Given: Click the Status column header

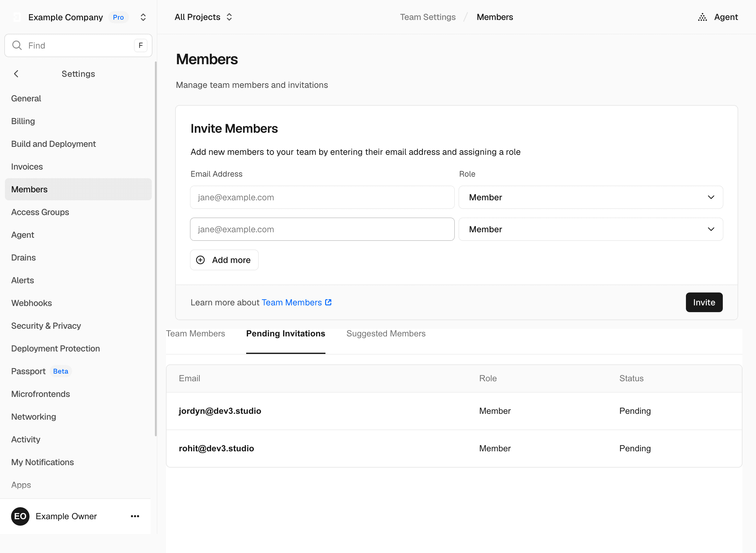Looking at the screenshot, I should [x=631, y=378].
